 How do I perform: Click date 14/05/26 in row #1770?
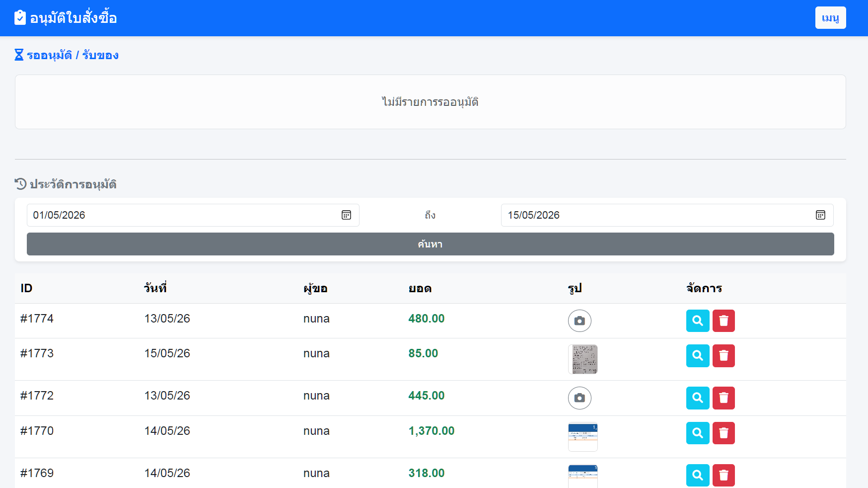(167, 431)
